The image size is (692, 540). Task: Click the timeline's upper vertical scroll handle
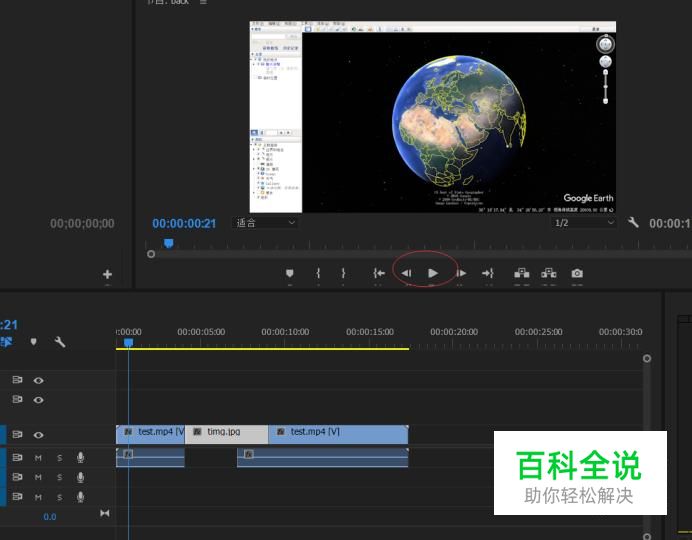[647, 358]
